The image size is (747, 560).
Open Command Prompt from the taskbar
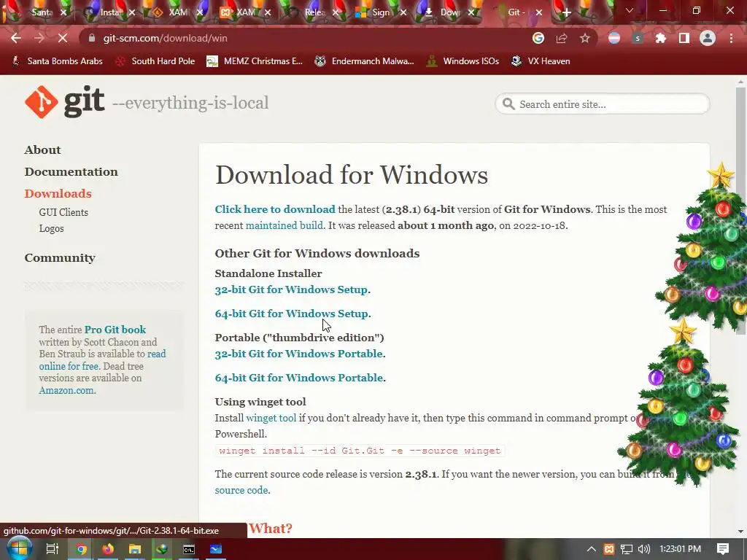[189, 549]
